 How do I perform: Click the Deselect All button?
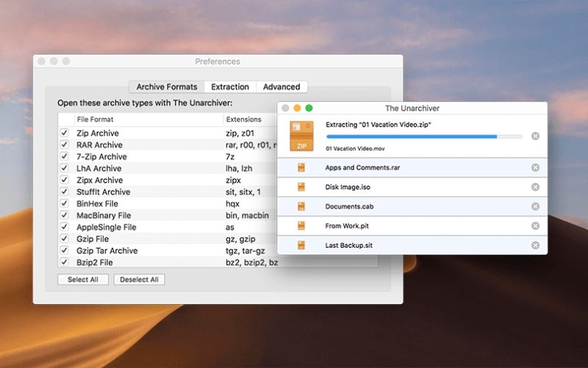[x=139, y=280]
